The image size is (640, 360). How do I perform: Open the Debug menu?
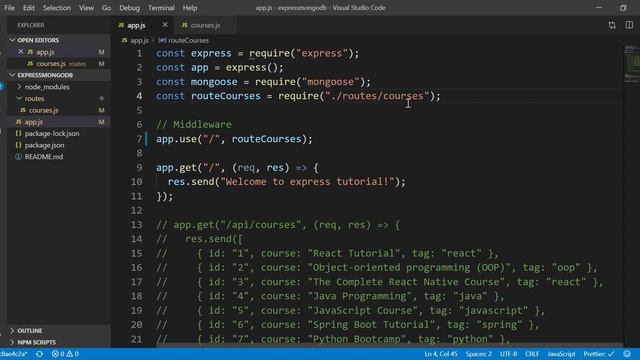(129, 8)
